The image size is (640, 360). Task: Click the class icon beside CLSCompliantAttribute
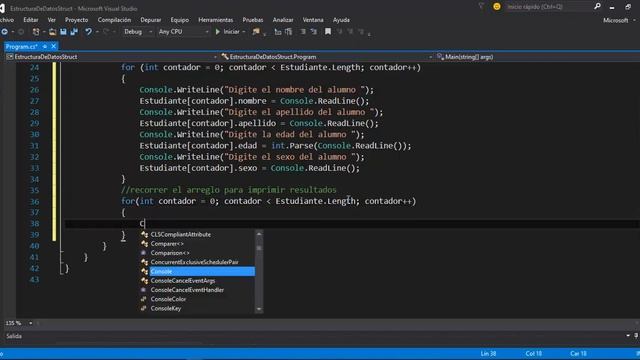point(144,235)
